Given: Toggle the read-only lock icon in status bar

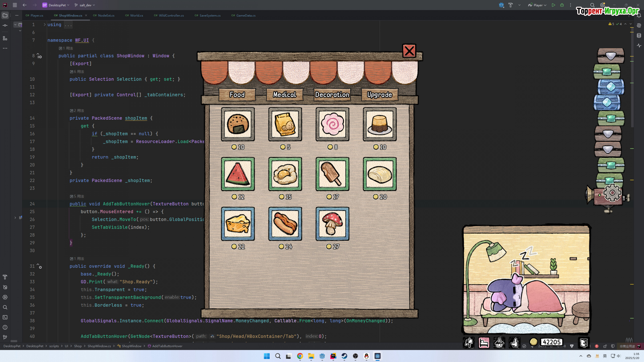Looking at the screenshot, I should point(605,346).
